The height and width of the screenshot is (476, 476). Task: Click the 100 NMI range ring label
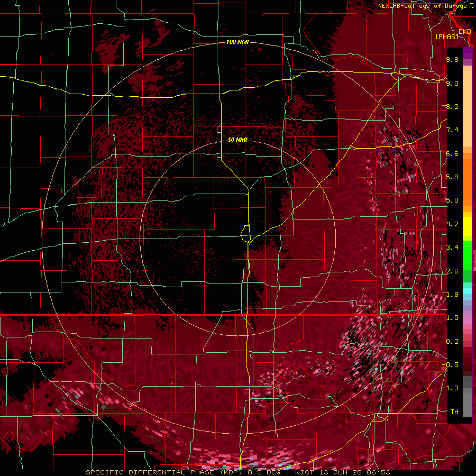pyautogui.click(x=237, y=42)
